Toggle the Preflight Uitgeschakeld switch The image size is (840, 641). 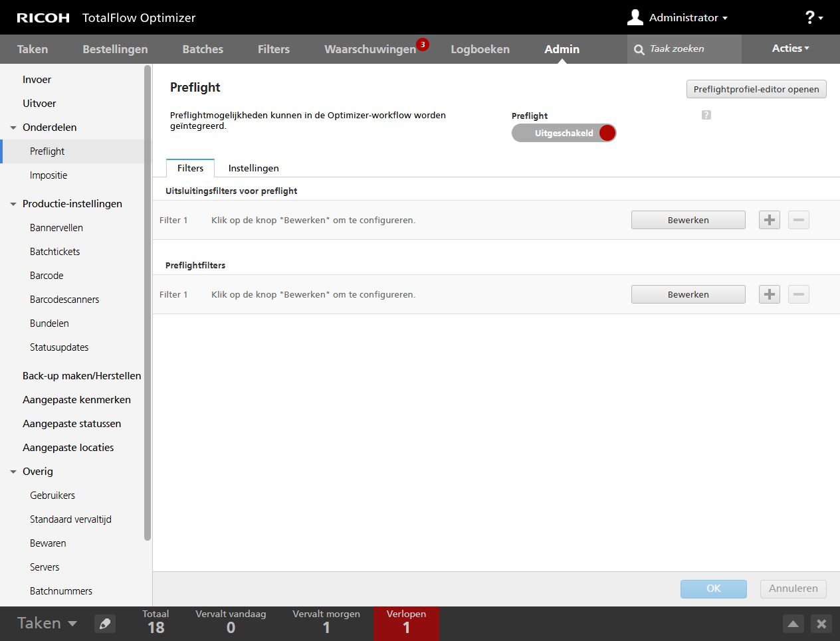564,133
